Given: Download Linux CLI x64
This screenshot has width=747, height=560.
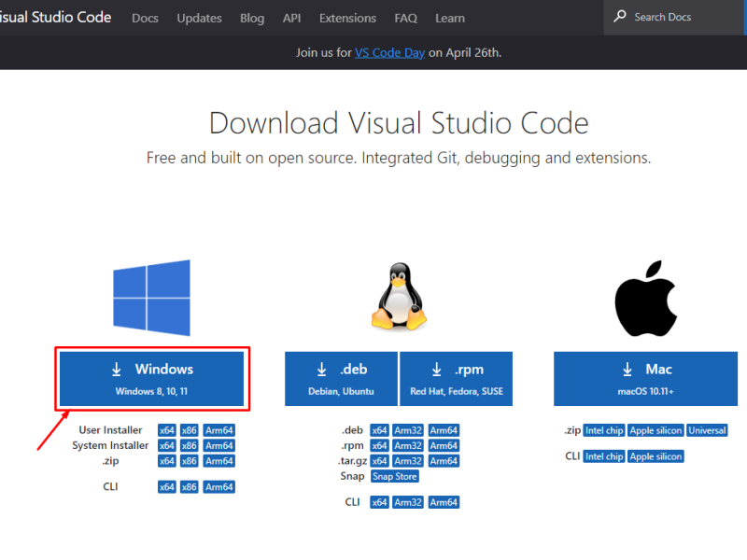Looking at the screenshot, I should point(379,502).
